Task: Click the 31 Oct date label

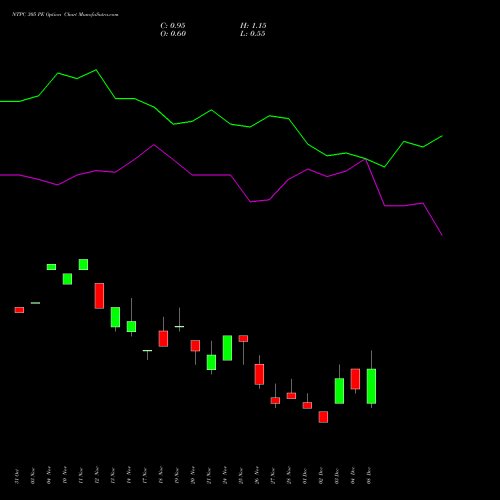Action: tap(17, 476)
